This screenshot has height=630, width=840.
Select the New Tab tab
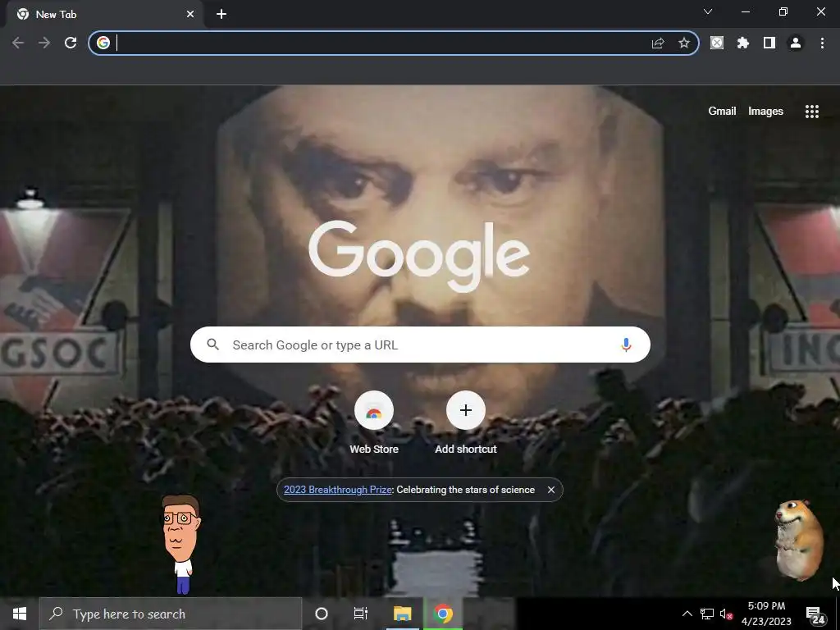tap(104, 15)
